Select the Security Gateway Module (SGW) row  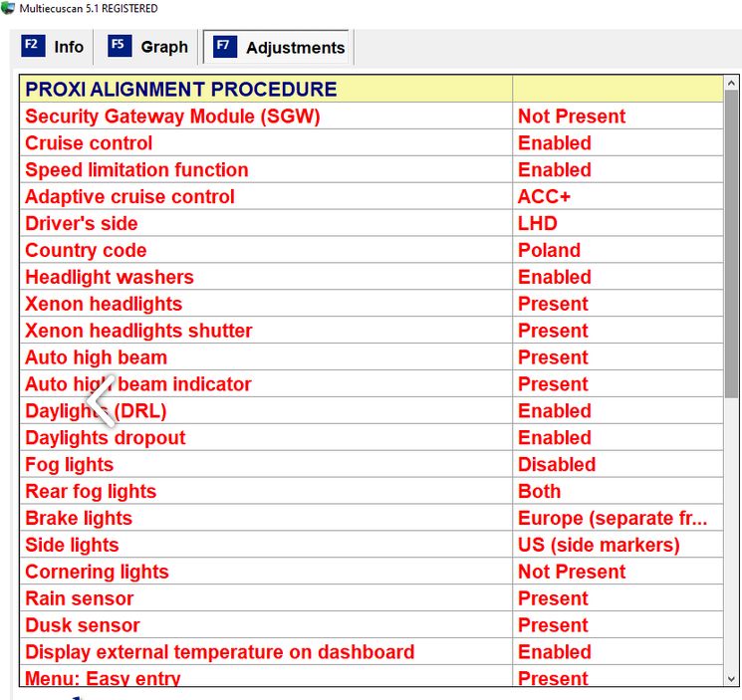(x=172, y=117)
